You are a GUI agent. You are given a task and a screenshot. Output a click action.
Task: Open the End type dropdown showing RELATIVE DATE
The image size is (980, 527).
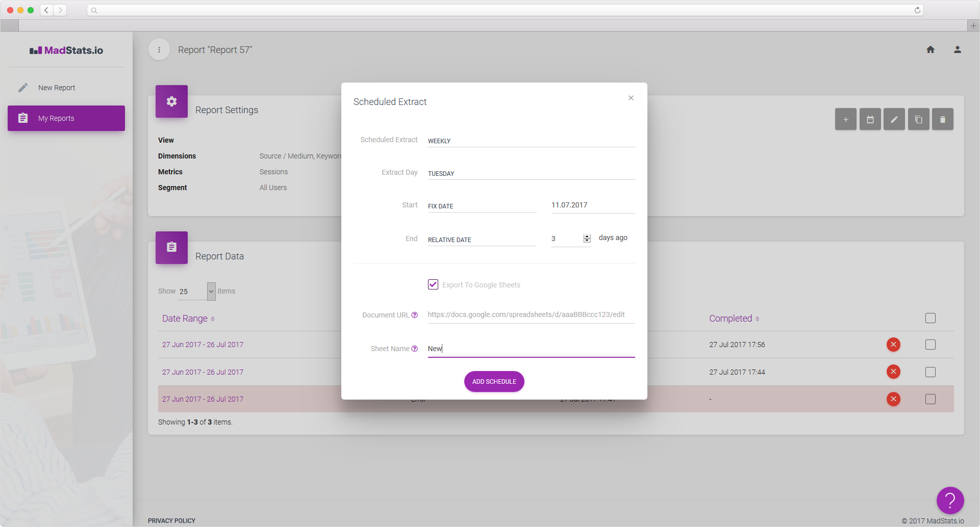point(482,240)
